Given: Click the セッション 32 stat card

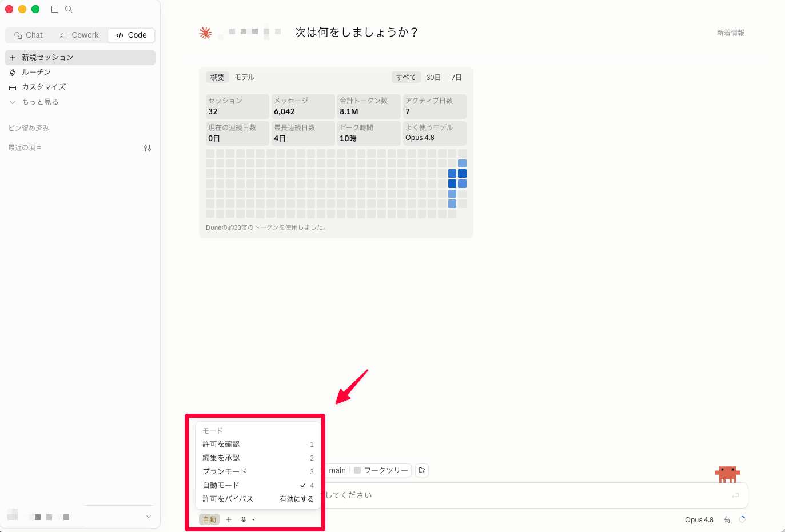Looking at the screenshot, I should point(237,106).
